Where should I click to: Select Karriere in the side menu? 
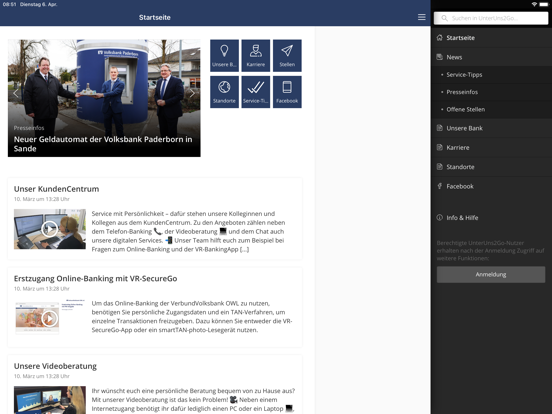click(x=491, y=148)
